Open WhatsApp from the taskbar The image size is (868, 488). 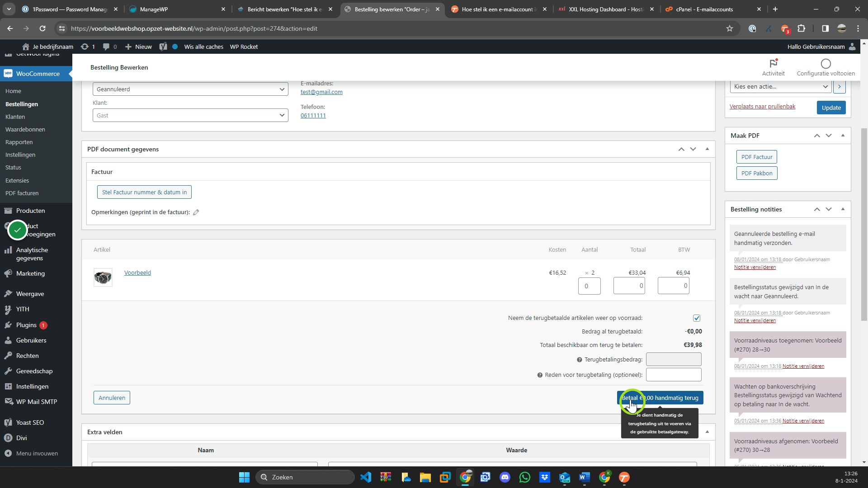coord(524,477)
